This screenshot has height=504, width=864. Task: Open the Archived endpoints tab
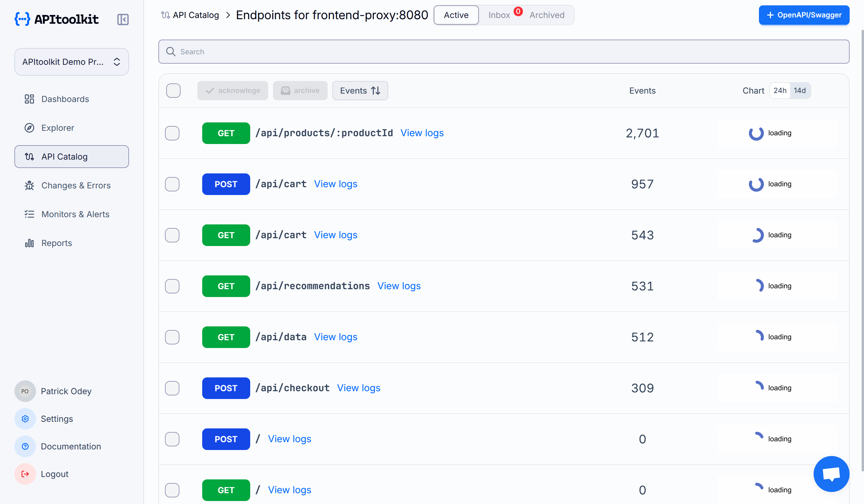coord(547,15)
